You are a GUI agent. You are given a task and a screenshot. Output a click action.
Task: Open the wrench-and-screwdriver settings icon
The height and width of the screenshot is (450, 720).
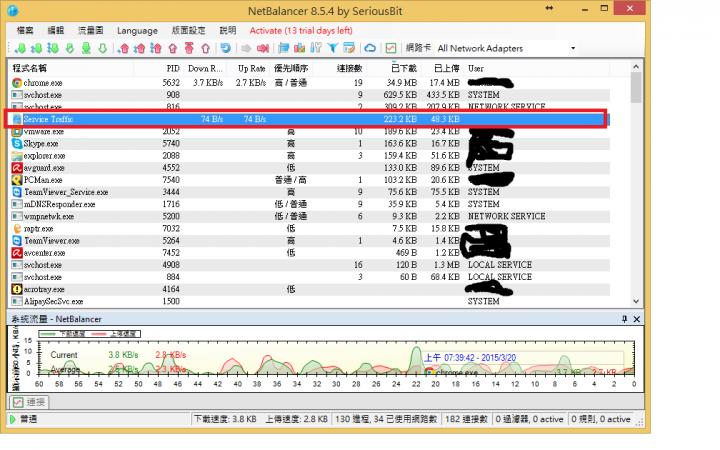tap(316, 48)
